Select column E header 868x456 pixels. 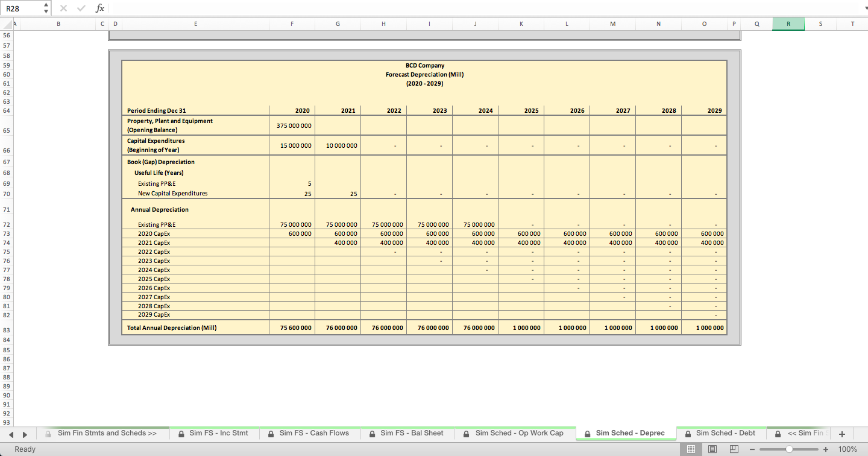click(x=195, y=24)
